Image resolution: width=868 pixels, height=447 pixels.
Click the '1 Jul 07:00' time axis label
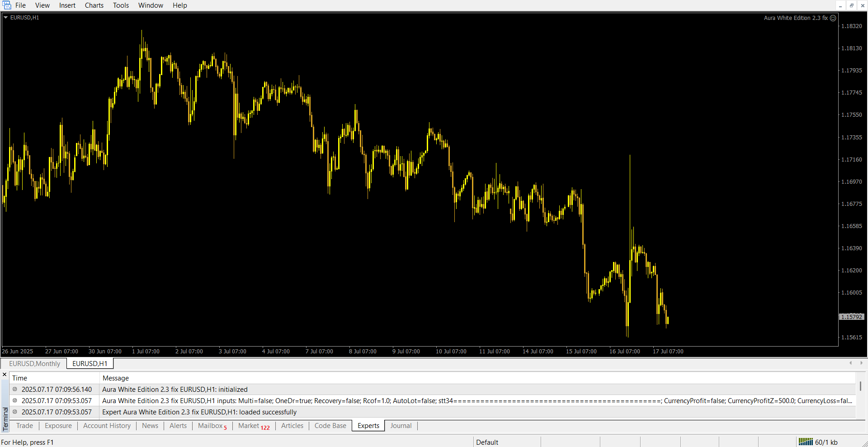point(146,352)
